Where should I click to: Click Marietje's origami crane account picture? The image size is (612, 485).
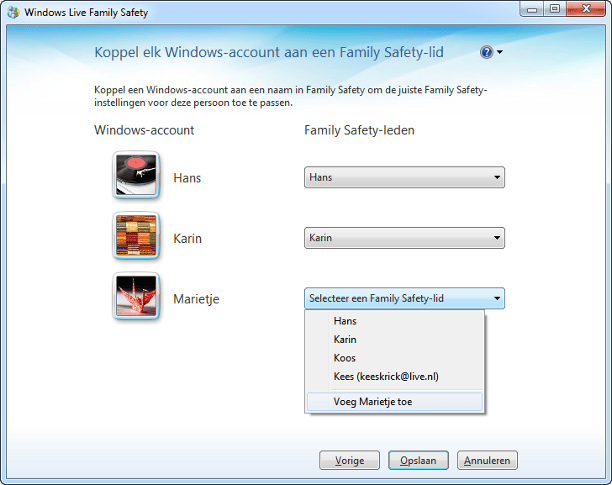point(136,296)
